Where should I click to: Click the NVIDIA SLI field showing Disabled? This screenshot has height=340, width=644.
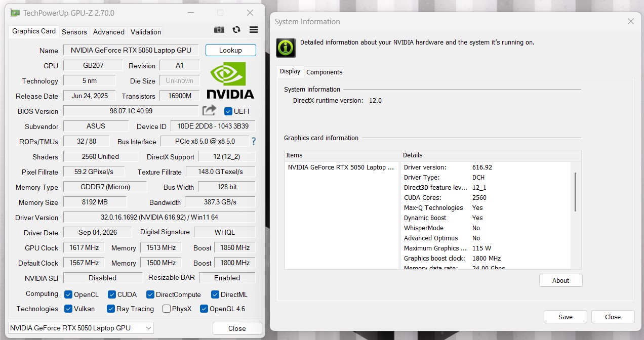pos(103,278)
